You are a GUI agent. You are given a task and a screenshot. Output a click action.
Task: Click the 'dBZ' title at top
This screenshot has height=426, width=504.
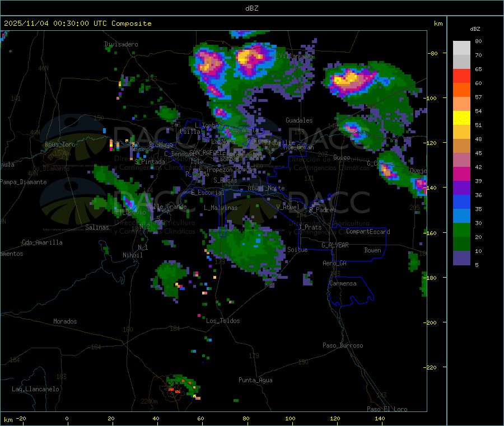coord(251,8)
